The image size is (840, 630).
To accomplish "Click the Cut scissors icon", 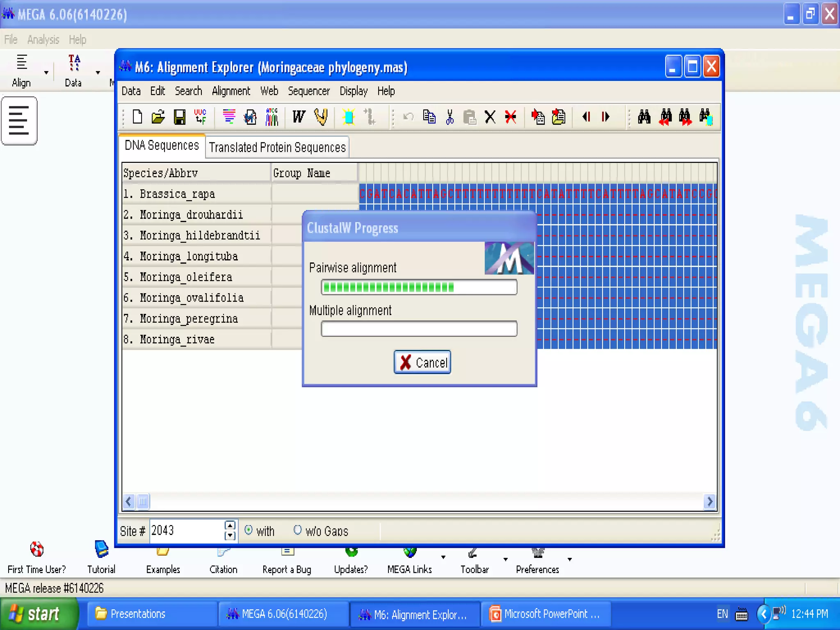I will tap(450, 117).
